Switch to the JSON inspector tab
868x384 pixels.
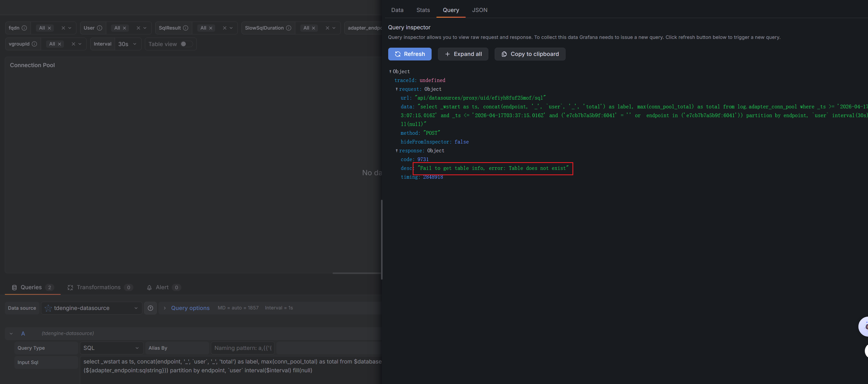480,10
